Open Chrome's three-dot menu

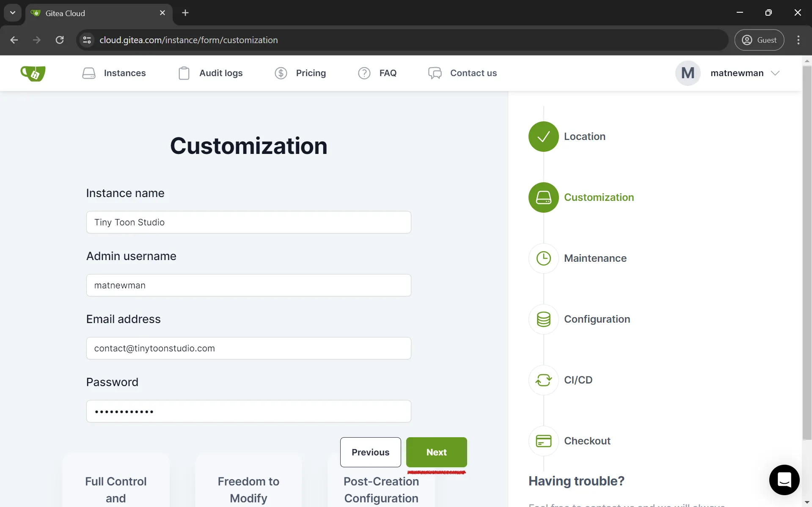click(x=798, y=40)
